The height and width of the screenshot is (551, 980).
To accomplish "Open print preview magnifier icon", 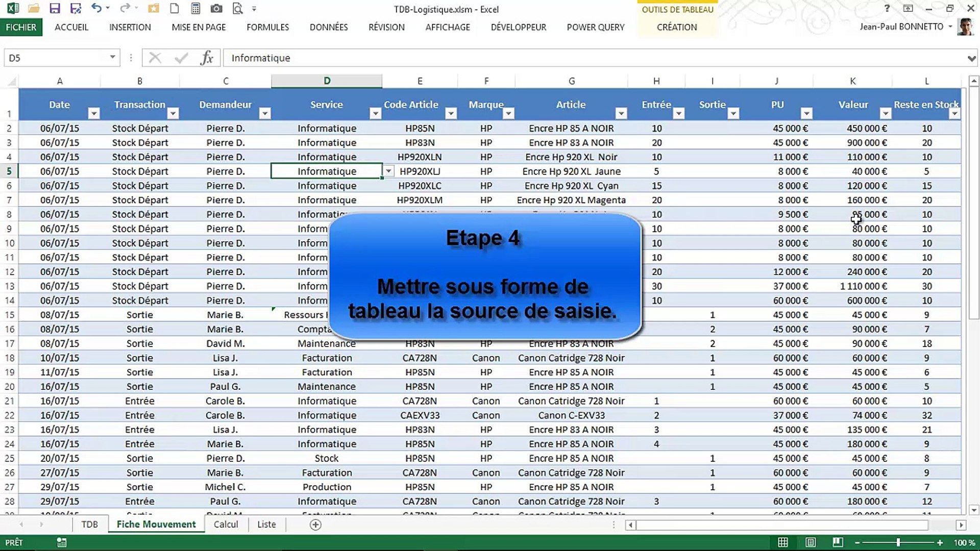I will 237,9.
